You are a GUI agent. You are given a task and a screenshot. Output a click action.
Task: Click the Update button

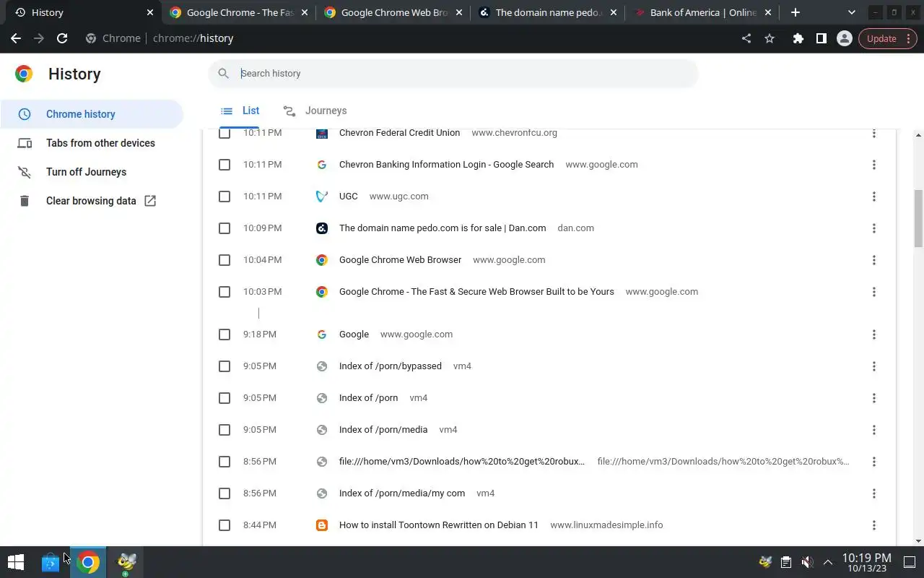881,39
